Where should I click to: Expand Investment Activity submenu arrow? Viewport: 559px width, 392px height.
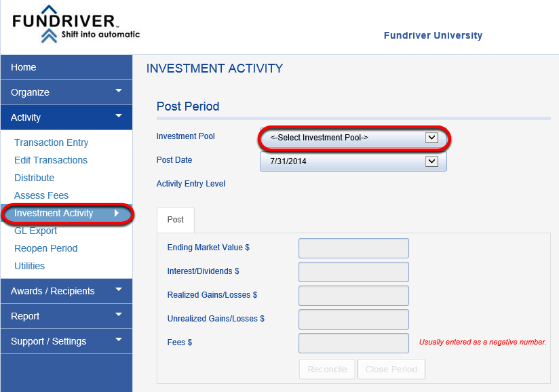pyautogui.click(x=117, y=213)
